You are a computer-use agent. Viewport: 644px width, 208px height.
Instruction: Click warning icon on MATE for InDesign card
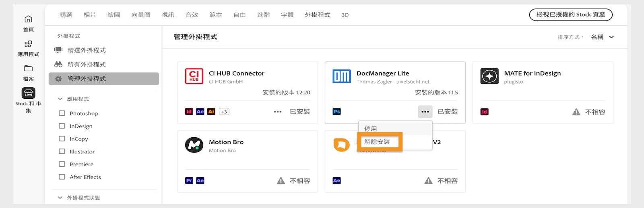[576, 112]
